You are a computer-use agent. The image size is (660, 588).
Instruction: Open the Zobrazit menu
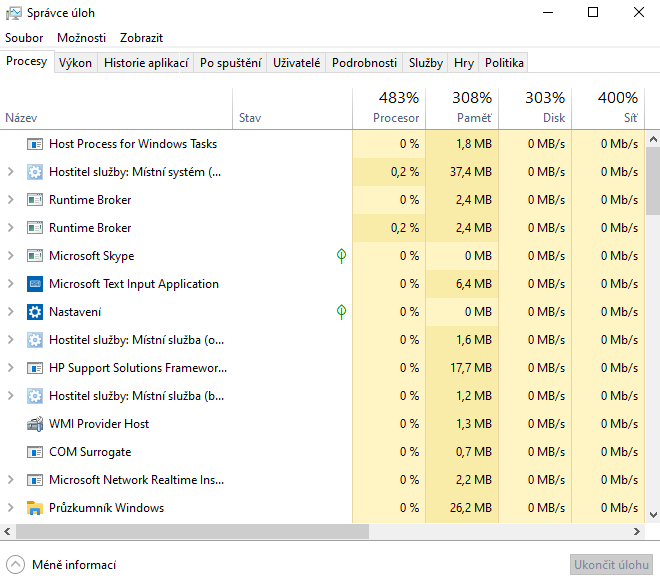pos(141,38)
